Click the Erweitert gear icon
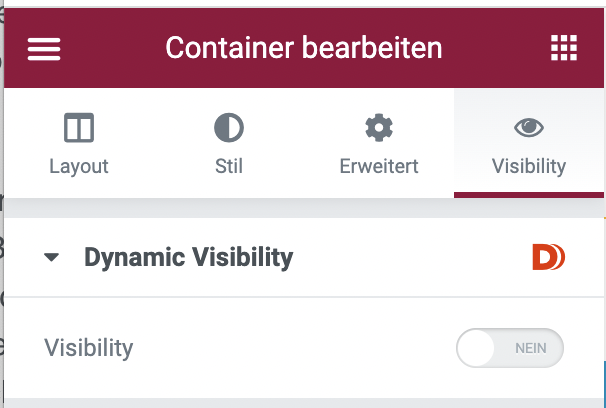The width and height of the screenshot is (606, 408). [x=379, y=128]
